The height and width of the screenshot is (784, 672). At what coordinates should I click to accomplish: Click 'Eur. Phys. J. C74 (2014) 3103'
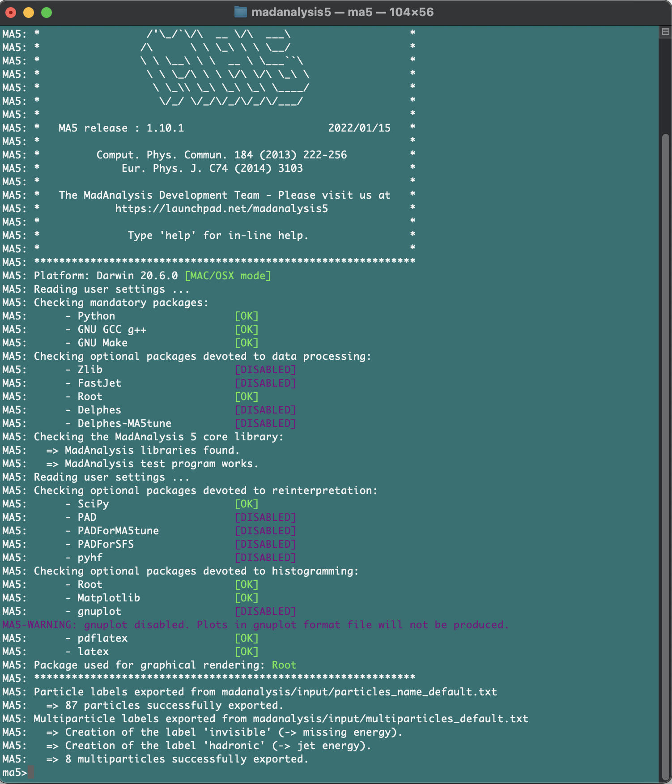tap(212, 168)
